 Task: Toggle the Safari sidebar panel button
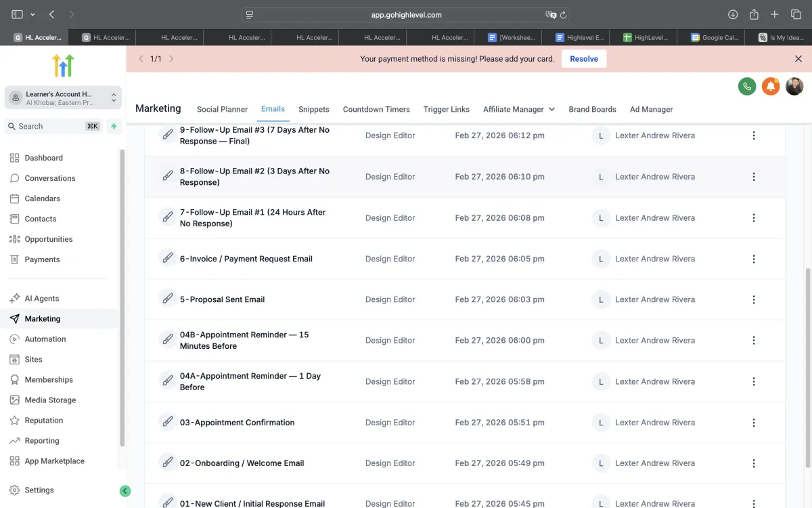(x=17, y=14)
